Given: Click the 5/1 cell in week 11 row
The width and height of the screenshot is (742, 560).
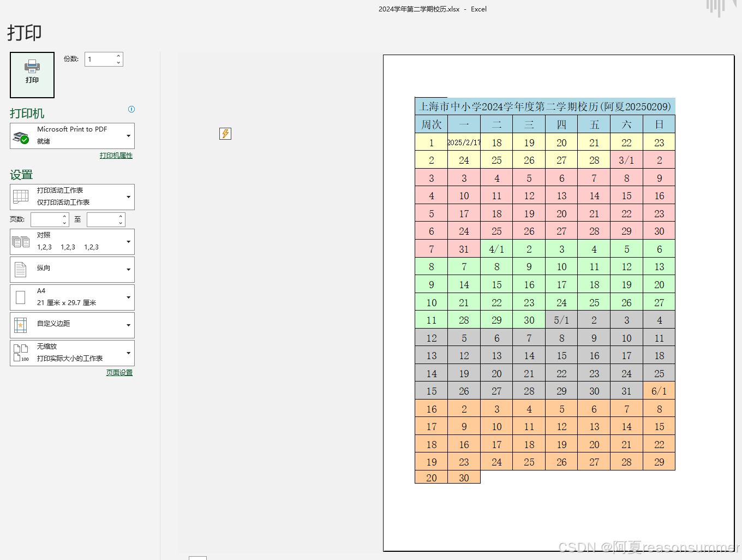Looking at the screenshot, I should pyautogui.click(x=561, y=320).
